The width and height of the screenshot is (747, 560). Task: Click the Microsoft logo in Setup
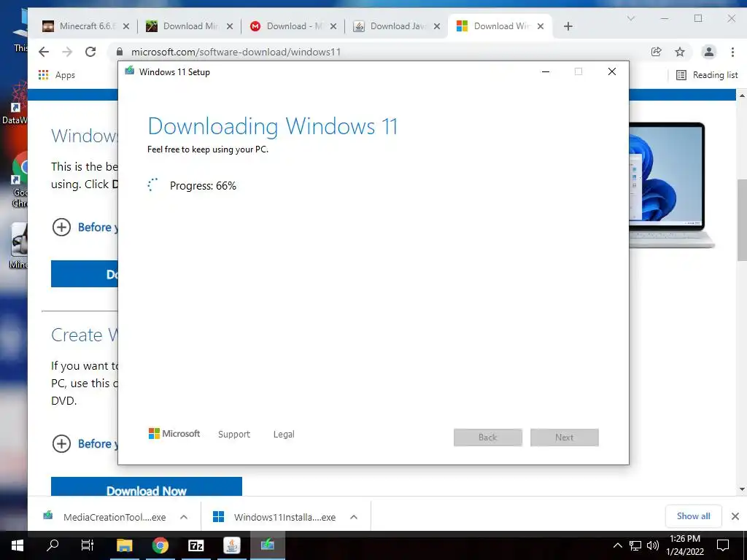click(174, 434)
